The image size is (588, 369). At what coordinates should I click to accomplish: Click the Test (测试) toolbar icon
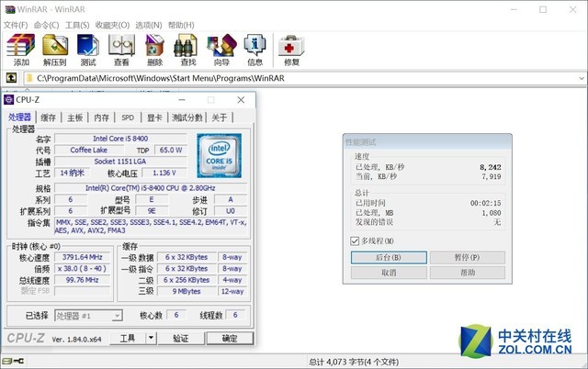88,50
